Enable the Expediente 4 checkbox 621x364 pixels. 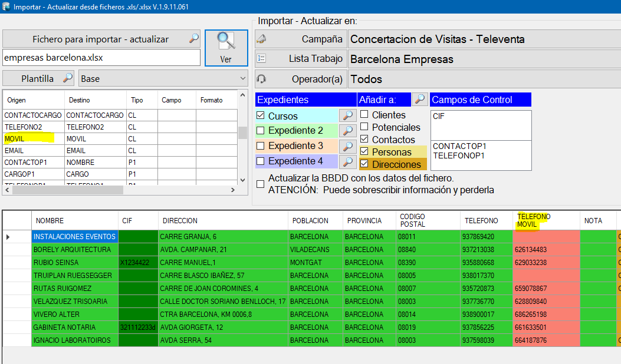click(x=260, y=161)
